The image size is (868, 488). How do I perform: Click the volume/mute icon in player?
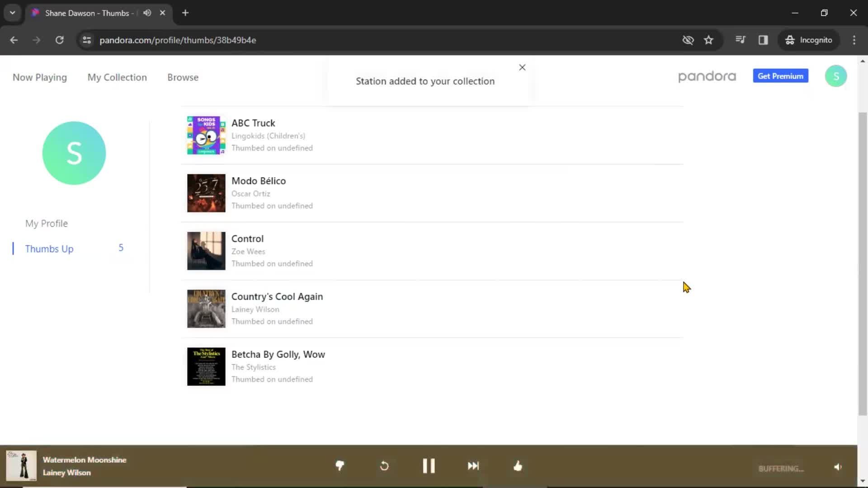point(838,467)
